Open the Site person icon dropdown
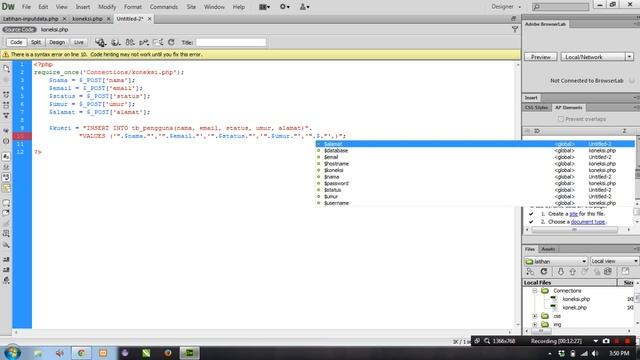Image resolution: width=640 pixels, height=360 pixels. coord(304,7)
